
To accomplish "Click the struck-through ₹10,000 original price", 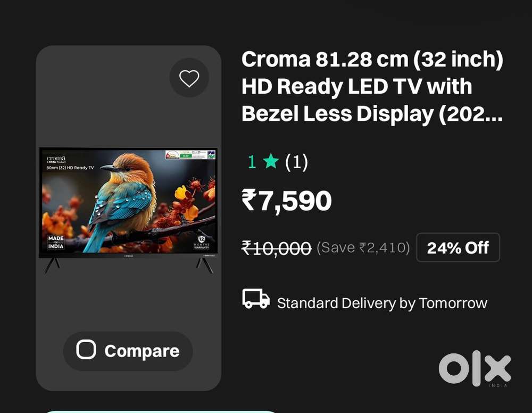I will [276, 248].
